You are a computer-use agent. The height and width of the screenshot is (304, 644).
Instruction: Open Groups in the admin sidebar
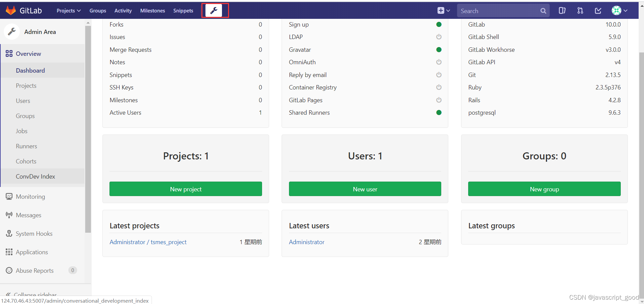tap(25, 116)
